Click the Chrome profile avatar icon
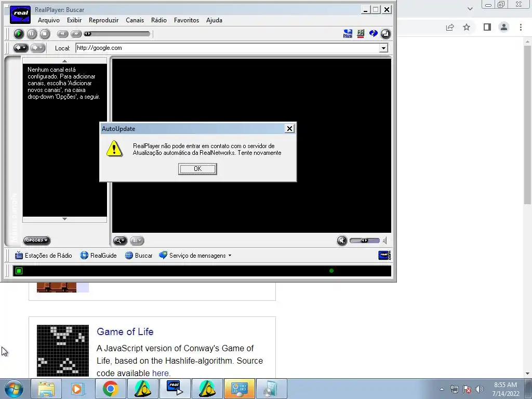 point(504,27)
